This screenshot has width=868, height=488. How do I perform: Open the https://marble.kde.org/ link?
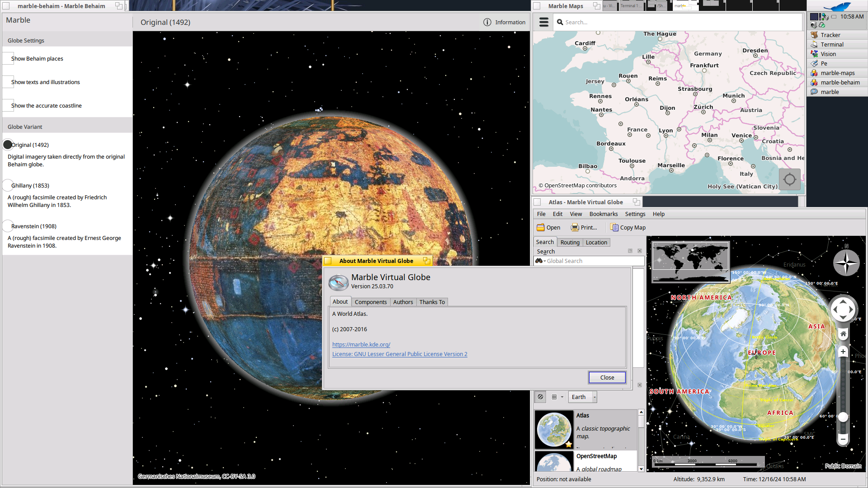pos(361,344)
